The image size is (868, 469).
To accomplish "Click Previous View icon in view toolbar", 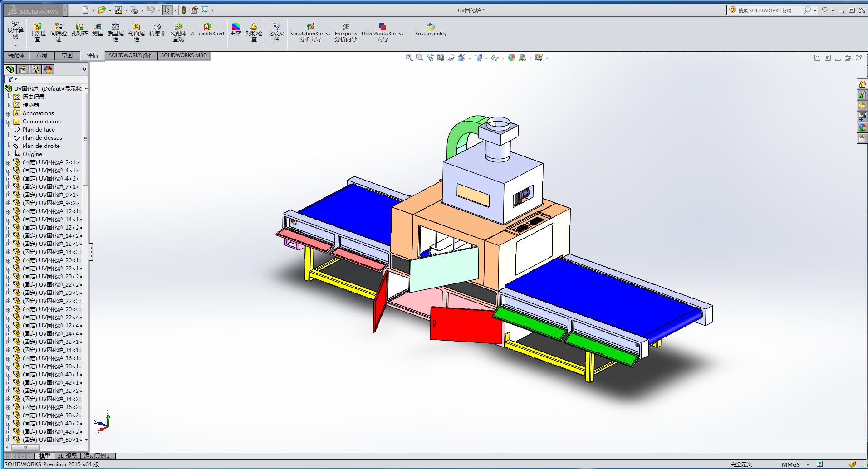I will (x=430, y=58).
